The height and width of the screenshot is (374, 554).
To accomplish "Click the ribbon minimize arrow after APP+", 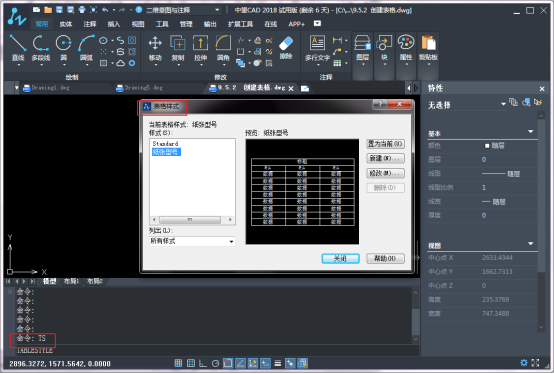I will coord(317,23).
